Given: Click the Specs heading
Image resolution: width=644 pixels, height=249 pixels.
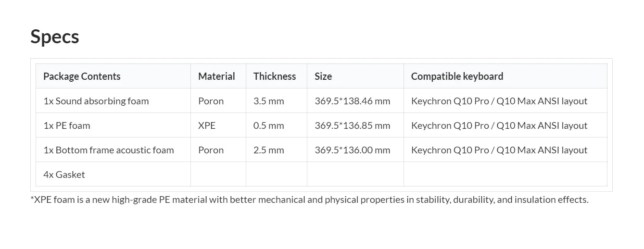Looking at the screenshot, I should [x=55, y=37].
